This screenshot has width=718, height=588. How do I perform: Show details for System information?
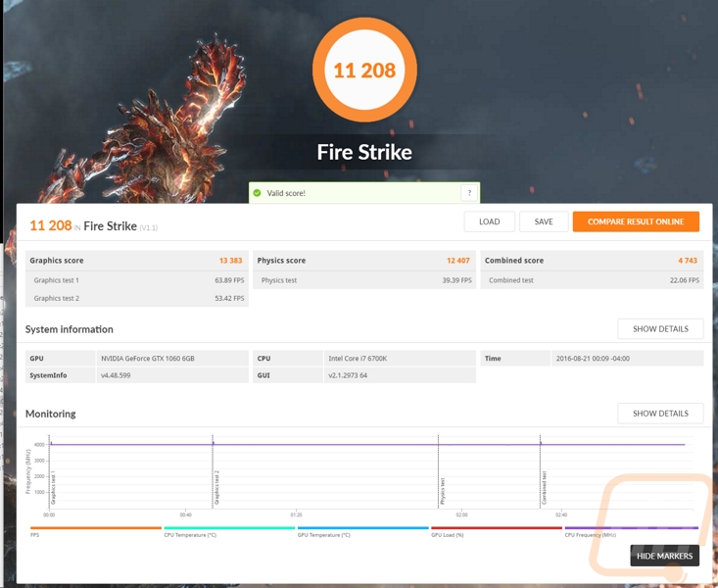pos(660,329)
